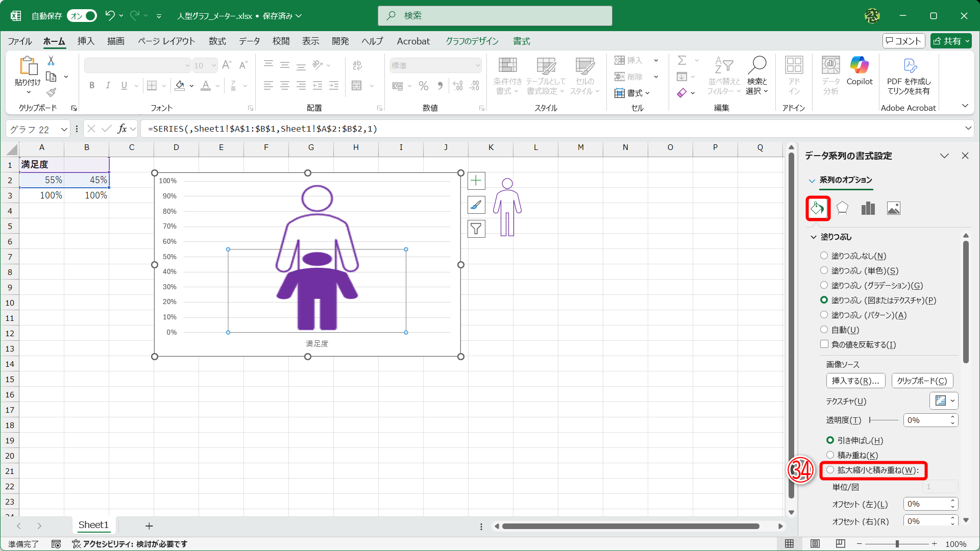
Task: Click the Effects pentagon icon in format pane
Action: click(x=842, y=208)
